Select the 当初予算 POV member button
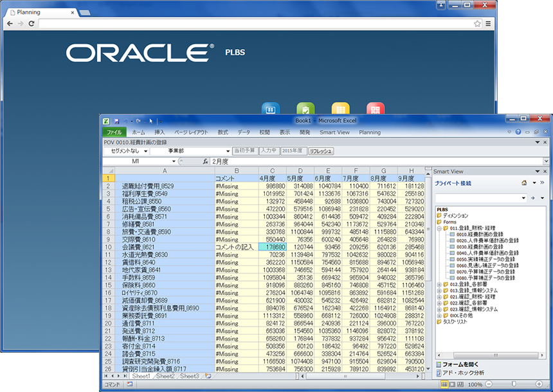 point(244,150)
